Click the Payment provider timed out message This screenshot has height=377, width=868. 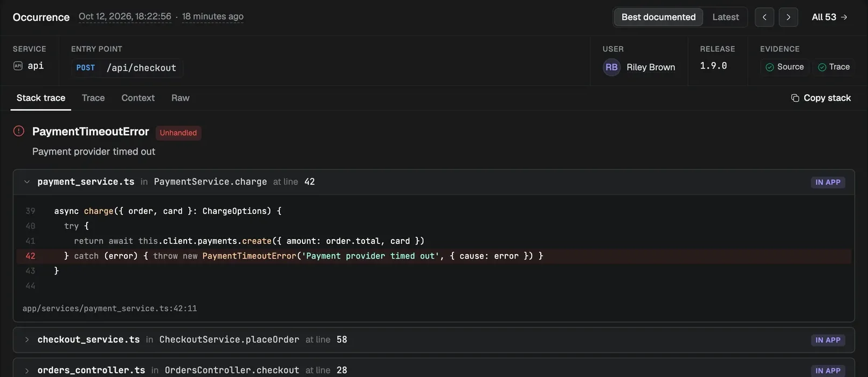pos(94,152)
